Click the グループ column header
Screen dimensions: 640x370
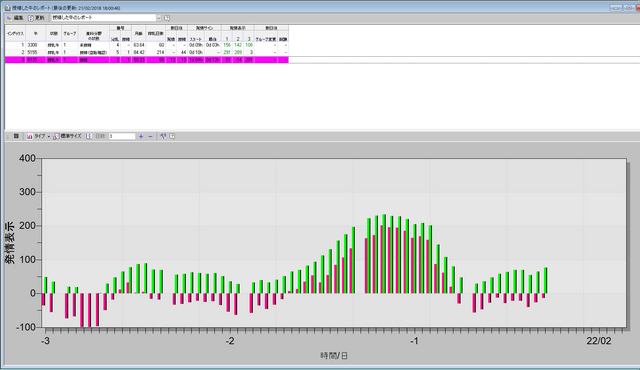point(69,33)
